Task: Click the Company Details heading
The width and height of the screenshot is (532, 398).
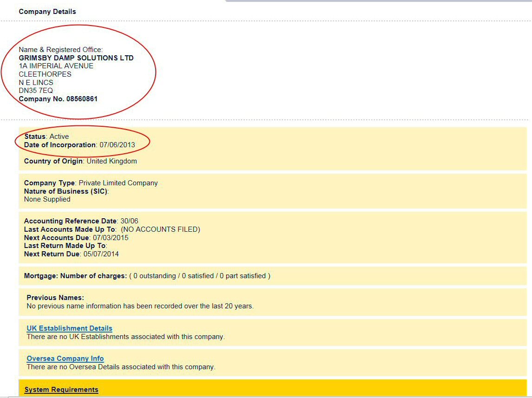Action: pos(47,12)
